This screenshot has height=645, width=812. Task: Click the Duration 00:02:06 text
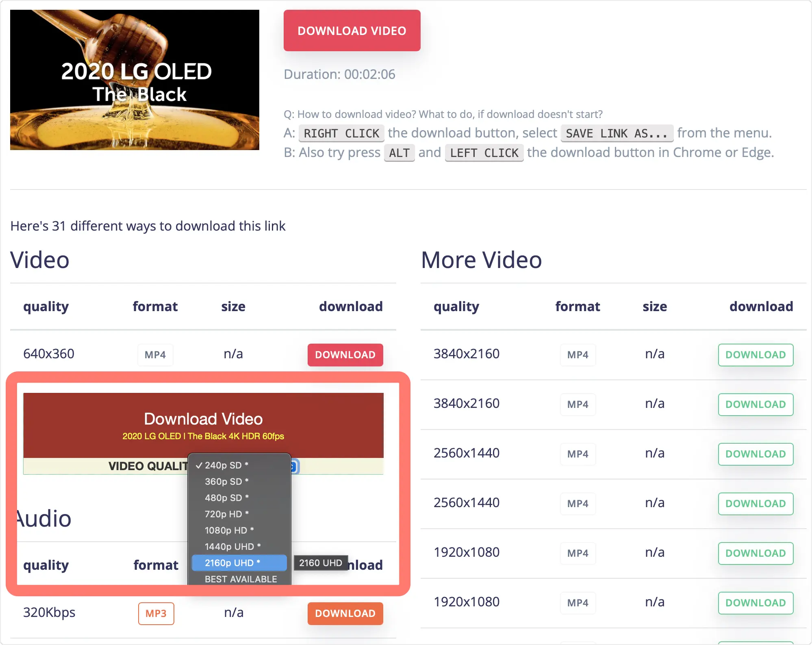pos(339,74)
